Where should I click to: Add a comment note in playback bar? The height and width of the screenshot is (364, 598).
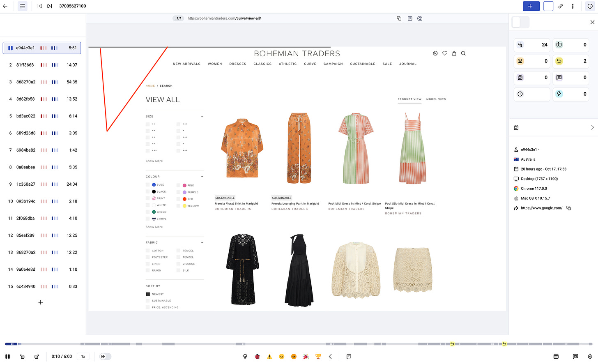[349, 357]
